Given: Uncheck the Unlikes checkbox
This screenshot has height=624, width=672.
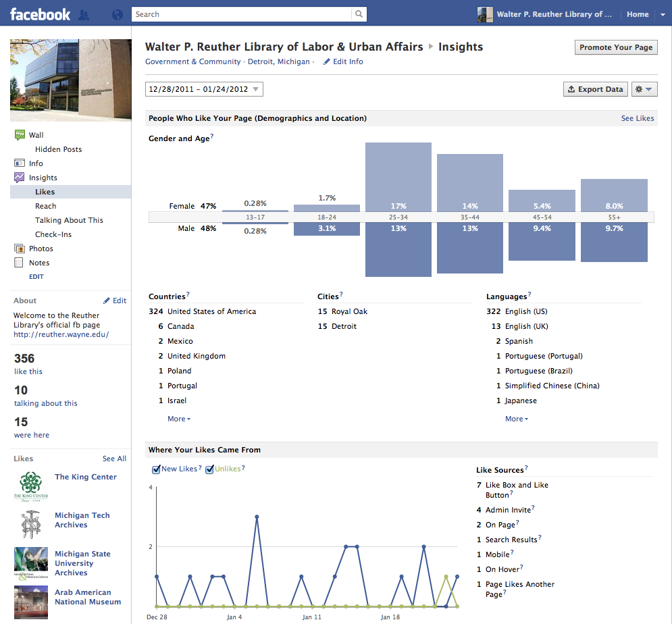Looking at the screenshot, I should coord(209,469).
